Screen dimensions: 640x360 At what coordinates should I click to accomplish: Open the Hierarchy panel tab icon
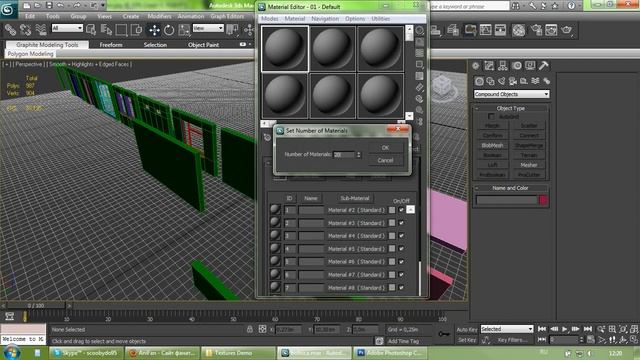(x=503, y=66)
